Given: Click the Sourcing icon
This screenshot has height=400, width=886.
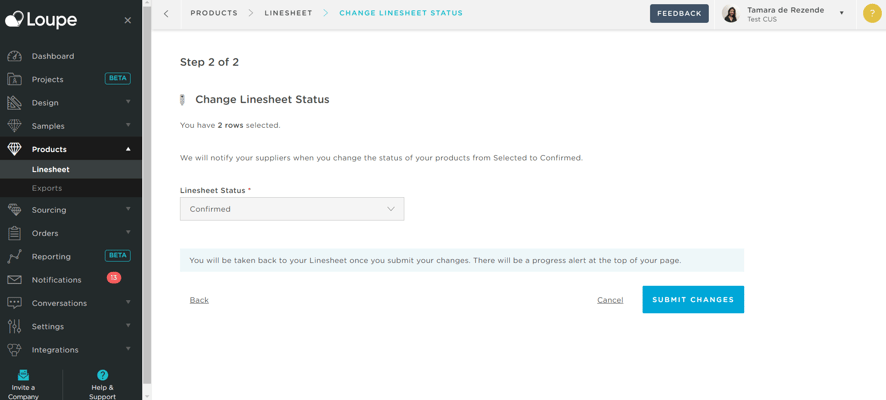Looking at the screenshot, I should (x=14, y=210).
